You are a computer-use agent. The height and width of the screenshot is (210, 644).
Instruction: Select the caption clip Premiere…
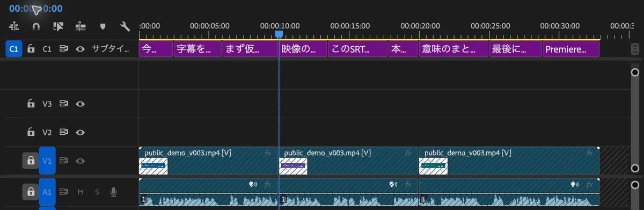571,49
